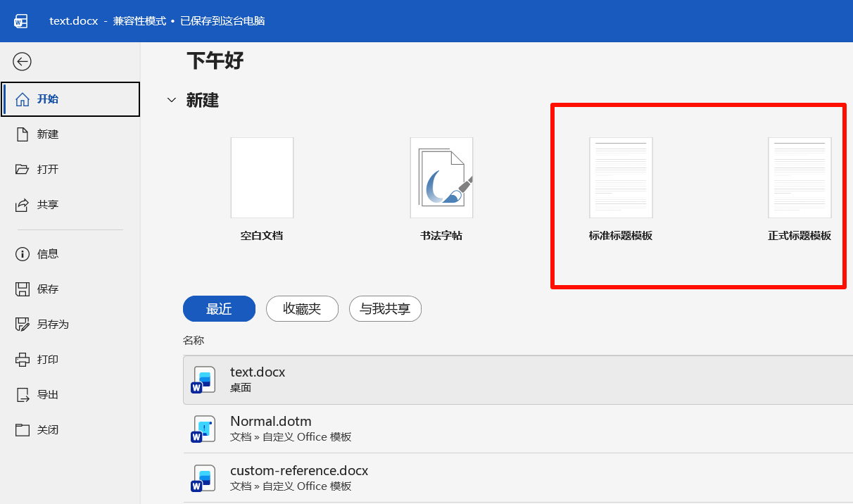Click the 打印 printer icon
Viewport: 853px width, 504px height.
click(x=23, y=360)
